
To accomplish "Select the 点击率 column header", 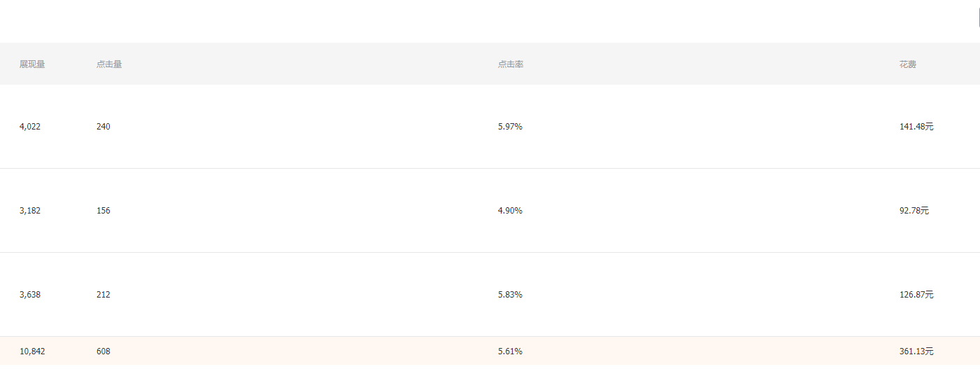I will point(511,64).
